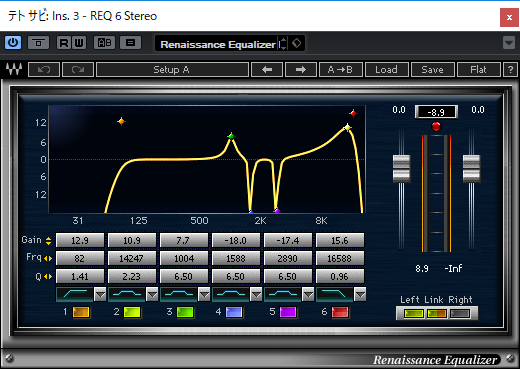Click Q value 2.23
This screenshot has height=369, width=520.
[132, 276]
